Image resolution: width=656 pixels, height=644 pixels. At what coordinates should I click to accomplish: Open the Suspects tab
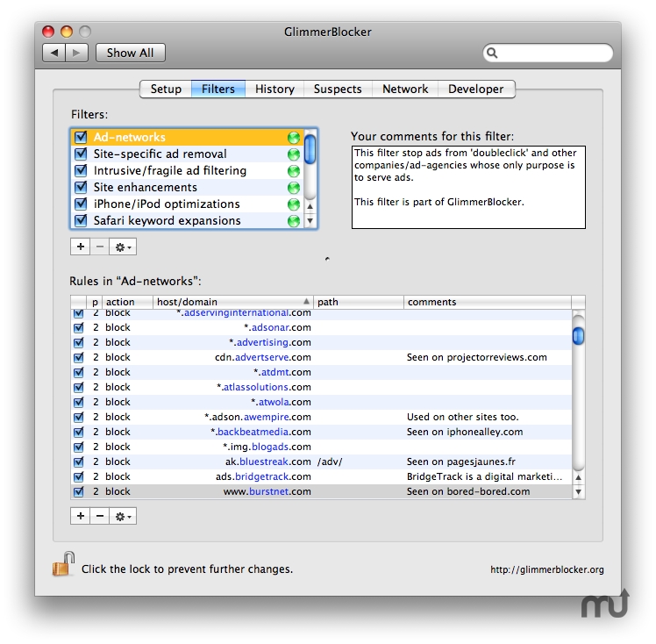tap(338, 89)
